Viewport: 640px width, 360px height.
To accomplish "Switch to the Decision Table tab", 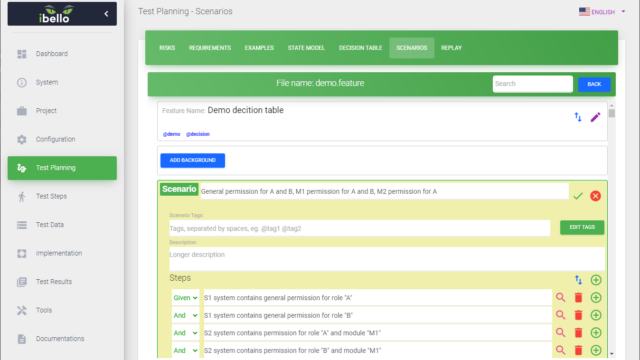I will point(360,48).
